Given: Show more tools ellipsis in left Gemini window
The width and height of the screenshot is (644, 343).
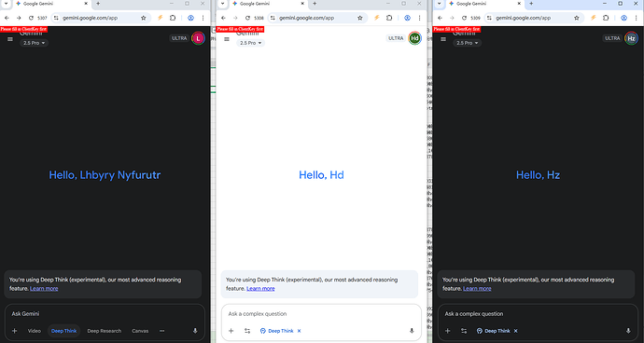Looking at the screenshot, I should pos(162,331).
